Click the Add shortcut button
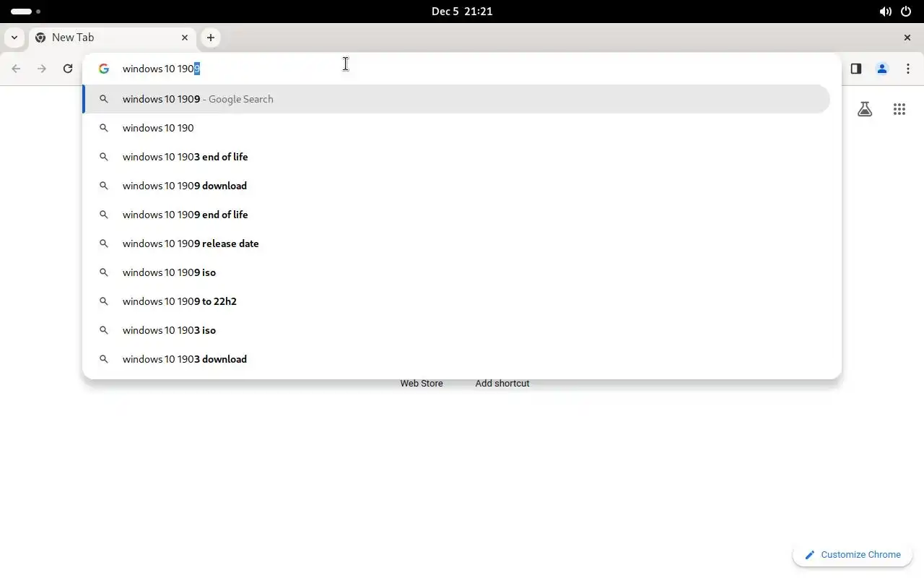The width and height of the screenshot is (924, 578). coord(502,384)
